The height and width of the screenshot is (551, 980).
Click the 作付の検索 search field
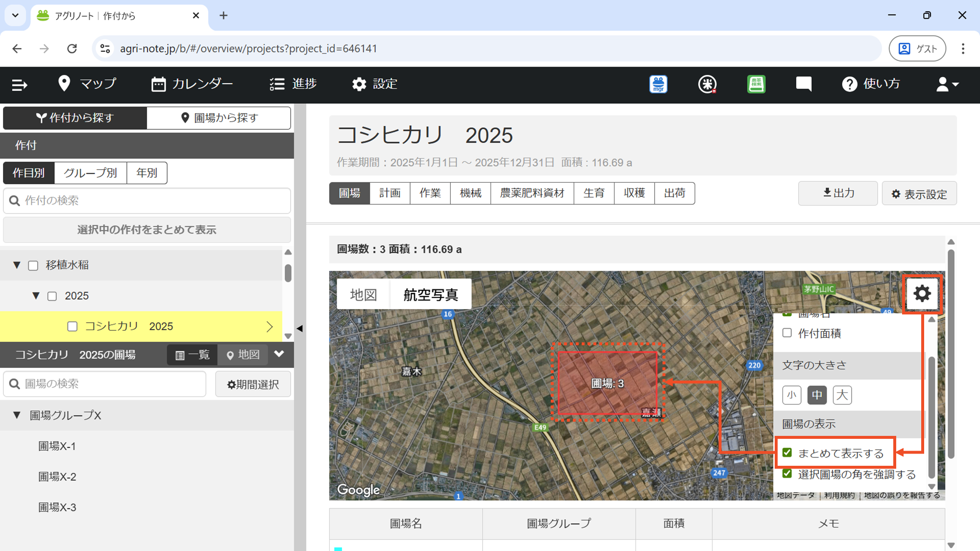click(x=147, y=200)
